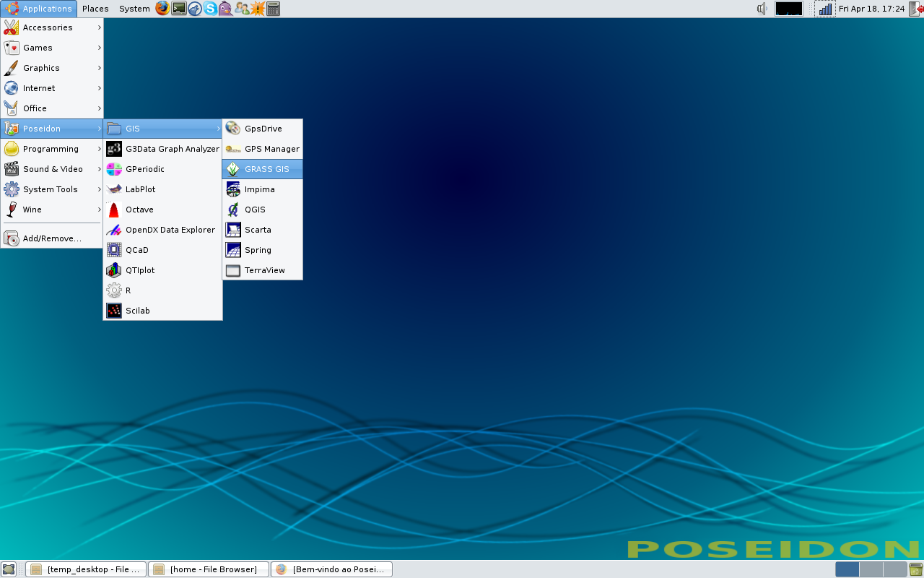The image size is (924, 578).
Task: Click the orange starburst alert icon
Action: [x=258, y=9]
